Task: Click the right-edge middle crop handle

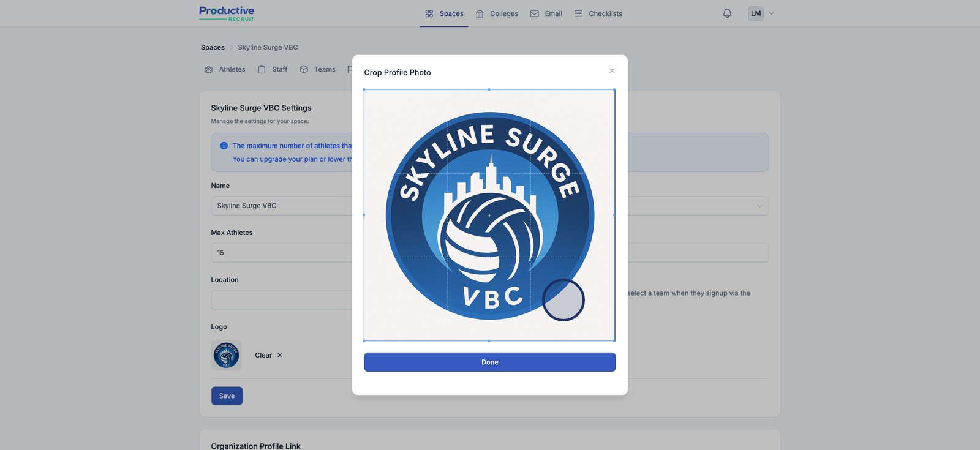Action: pyautogui.click(x=614, y=215)
